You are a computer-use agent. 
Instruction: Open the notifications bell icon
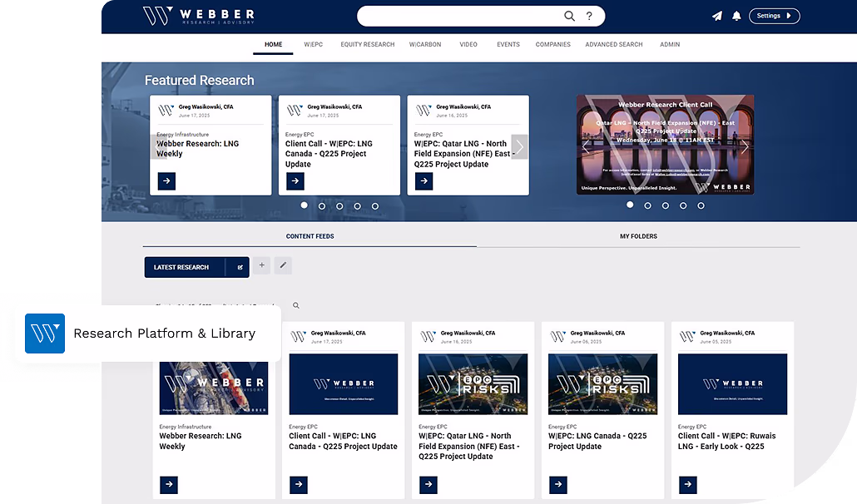tap(736, 16)
